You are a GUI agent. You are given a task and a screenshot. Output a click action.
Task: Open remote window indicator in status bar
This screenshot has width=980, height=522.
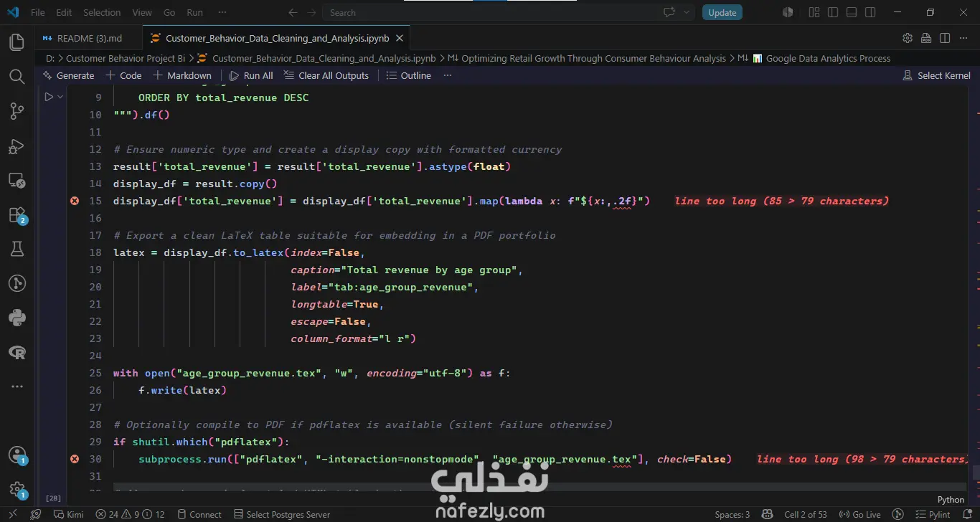11,514
